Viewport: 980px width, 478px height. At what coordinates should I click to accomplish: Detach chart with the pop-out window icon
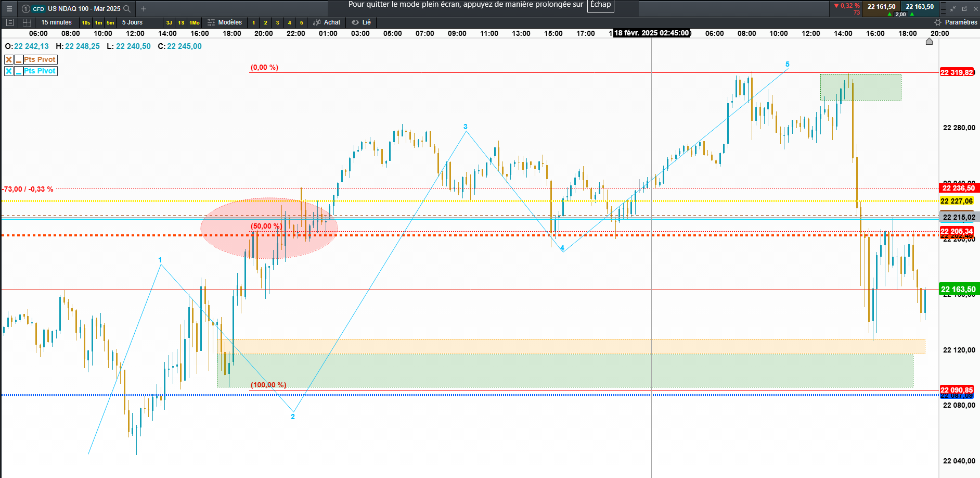click(x=964, y=8)
